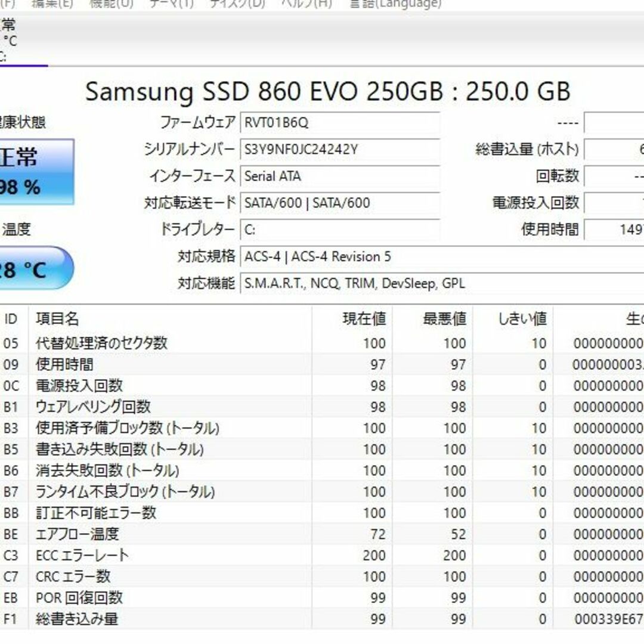Screen dimensions: 644x644
Task: Open the ヘルプ(H) menu
Action: [x=306, y=4]
